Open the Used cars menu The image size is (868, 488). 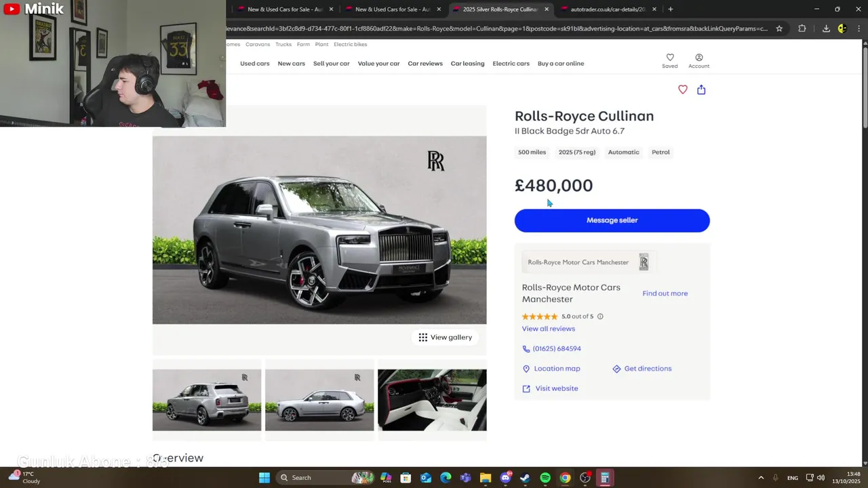click(255, 64)
